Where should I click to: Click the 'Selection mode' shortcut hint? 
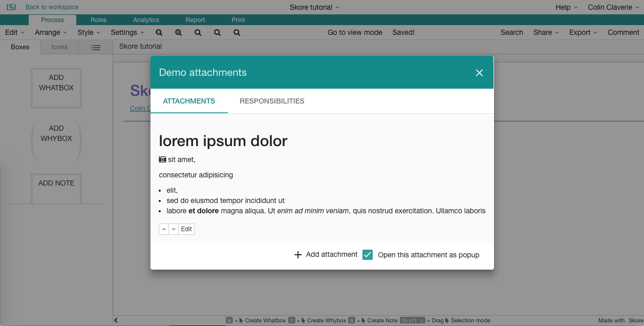click(470, 320)
